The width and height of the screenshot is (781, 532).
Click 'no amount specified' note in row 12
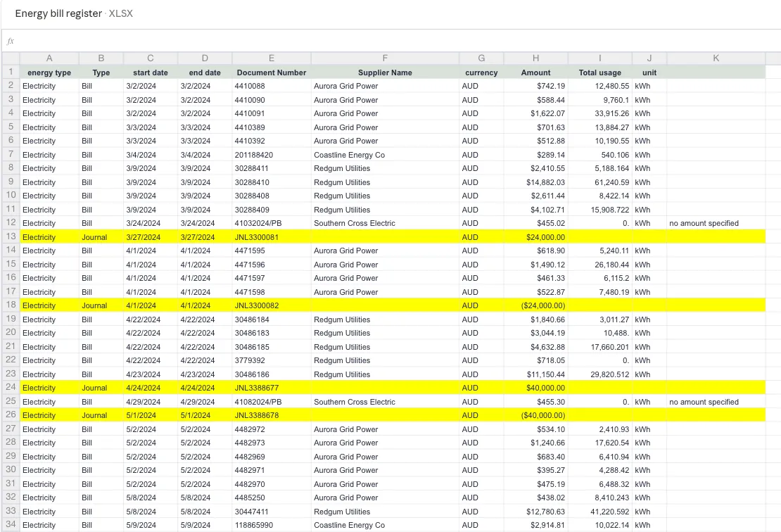pos(716,223)
